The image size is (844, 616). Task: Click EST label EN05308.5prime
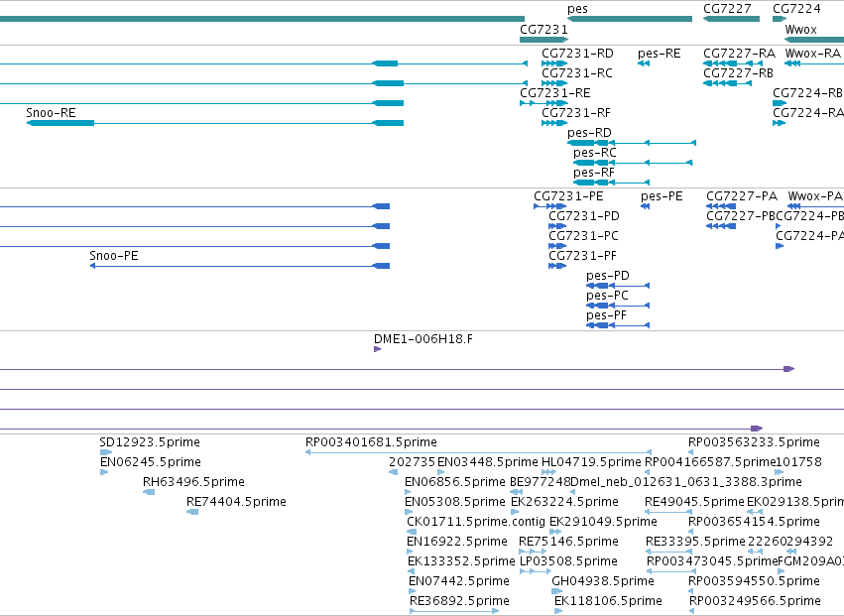tap(455, 502)
